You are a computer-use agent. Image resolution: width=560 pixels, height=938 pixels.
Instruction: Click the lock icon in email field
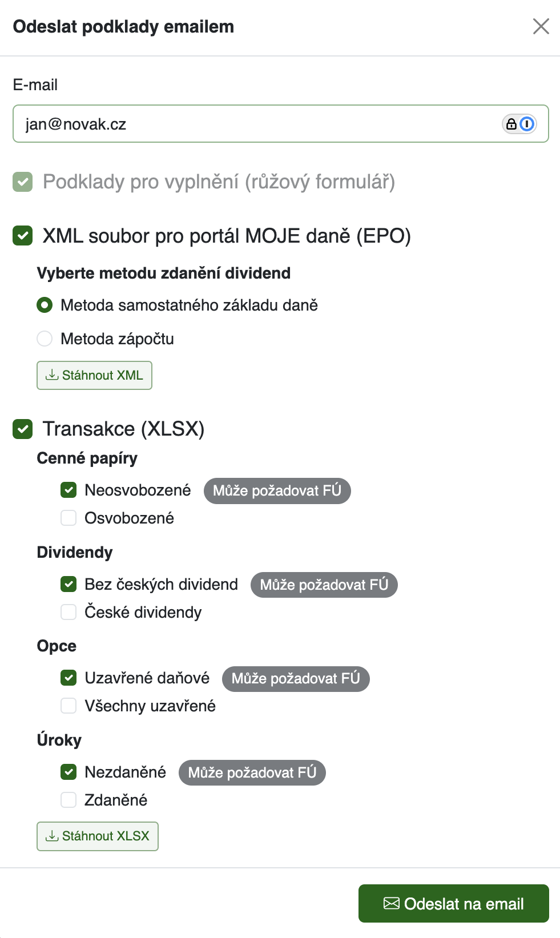click(511, 124)
